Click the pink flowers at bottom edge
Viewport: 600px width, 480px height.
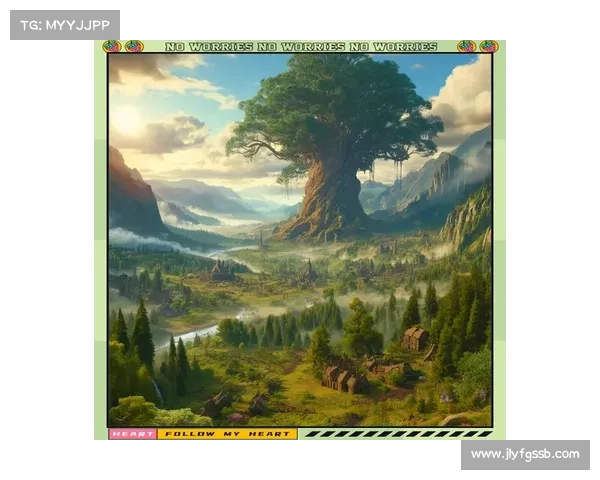[238, 419]
